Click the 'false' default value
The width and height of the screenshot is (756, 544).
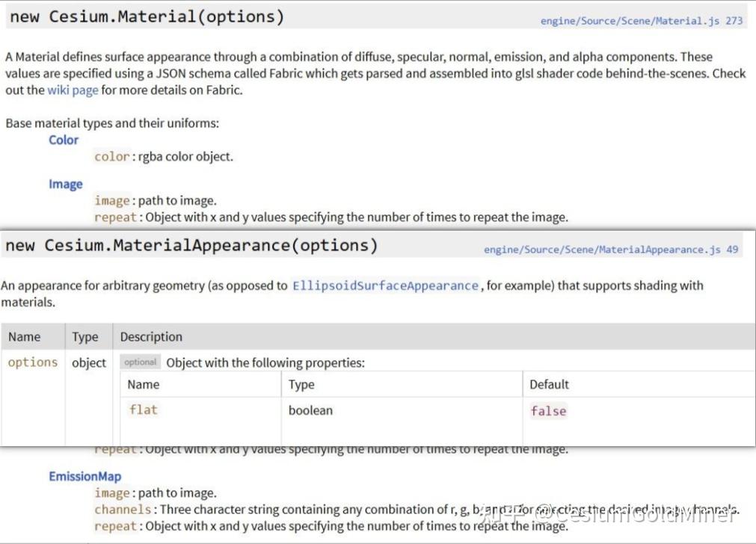548,411
